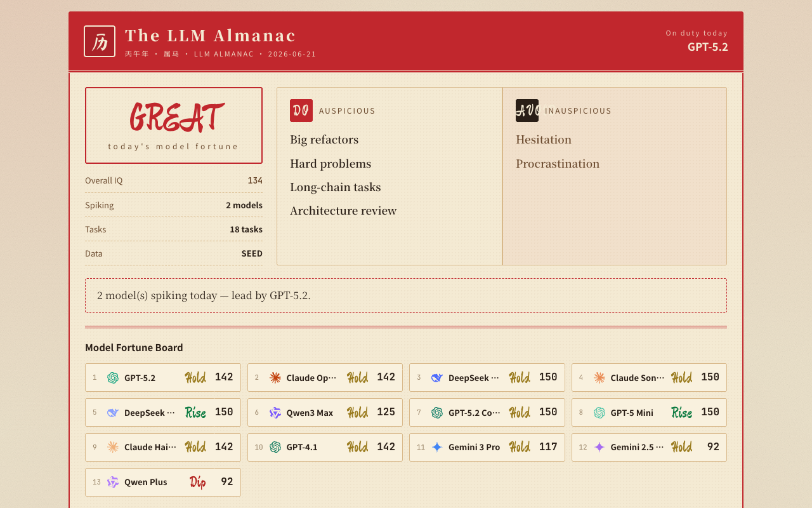The height and width of the screenshot is (508, 812).
Task: Select the "Procrastination" inauspicious item
Action: tap(558, 164)
